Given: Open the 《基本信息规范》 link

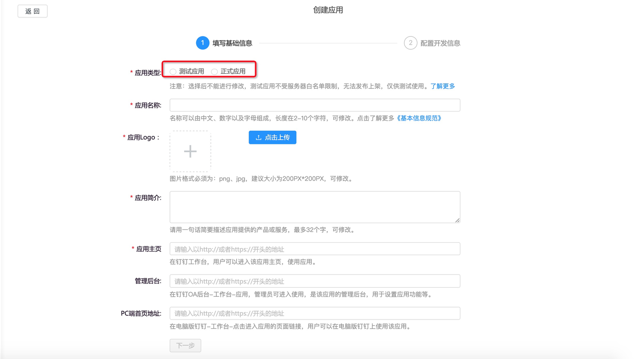Looking at the screenshot, I should [419, 118].
